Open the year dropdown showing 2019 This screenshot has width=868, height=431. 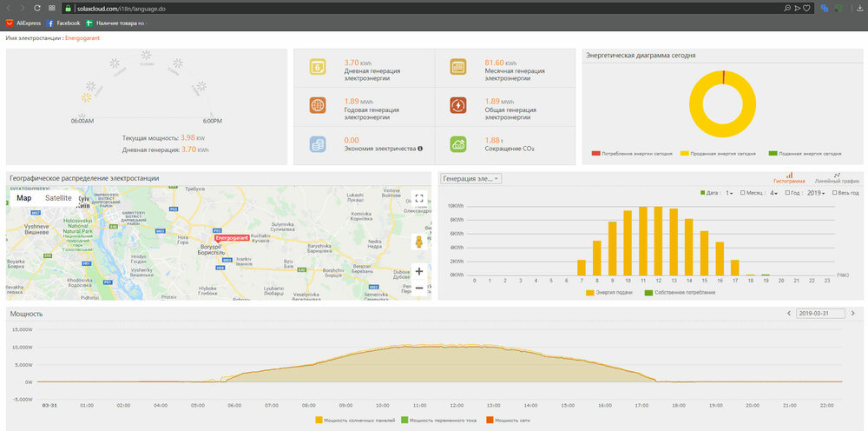[817, 193]
